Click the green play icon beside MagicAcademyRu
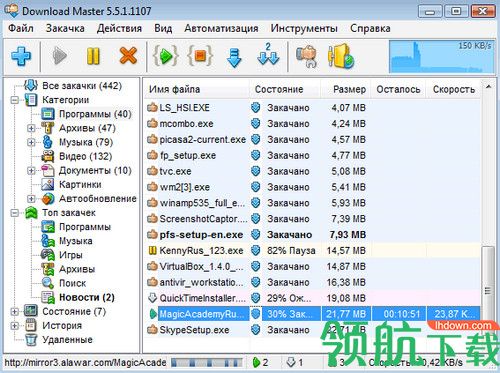Viewport: 500px width, 373px height. coord(153,314)
